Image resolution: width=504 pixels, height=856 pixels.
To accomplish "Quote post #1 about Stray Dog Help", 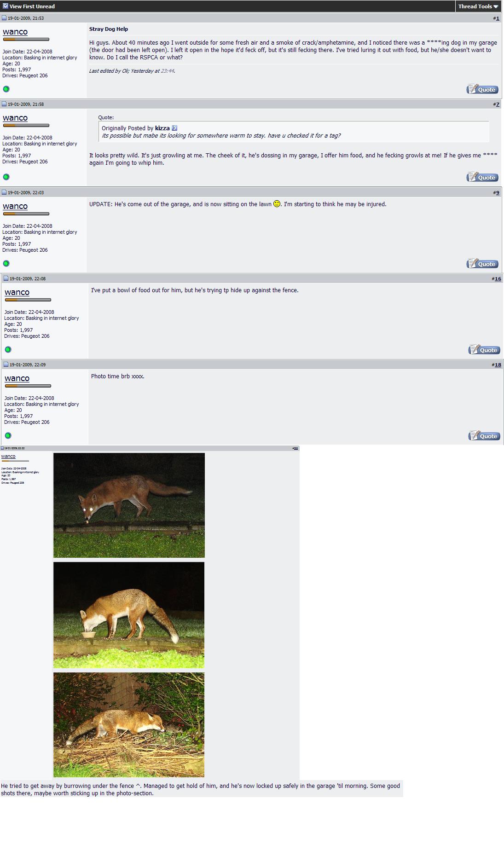I will [482, 89].
